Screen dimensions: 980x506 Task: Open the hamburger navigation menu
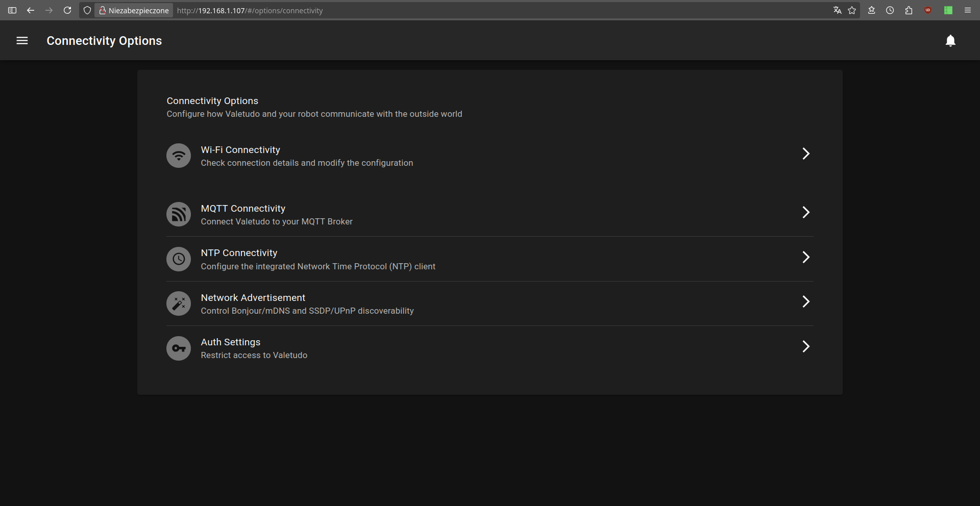[22, 41]
